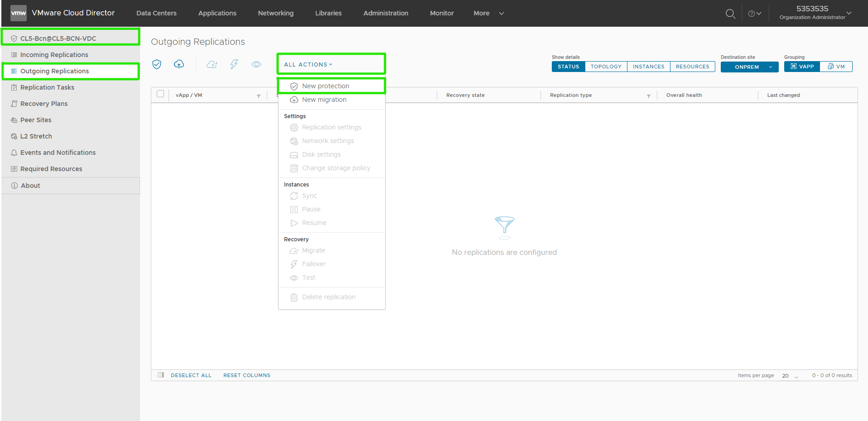The height and width of the screenshot is (421, 868).
Task: Open the Applications tab
Action: [217, 13]
